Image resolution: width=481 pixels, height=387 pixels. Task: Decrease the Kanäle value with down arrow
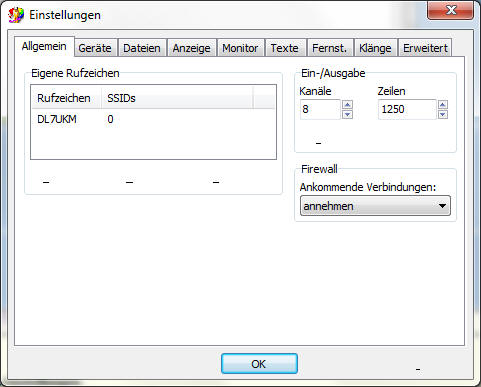pyautogui.click(x=347, y=114)
